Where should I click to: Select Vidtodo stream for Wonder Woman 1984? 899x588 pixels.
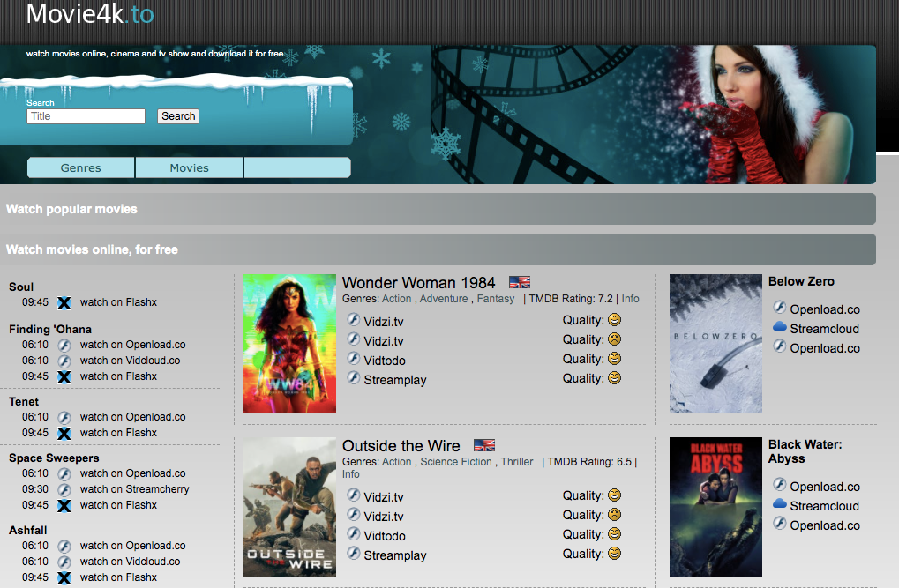coord(385,361)
